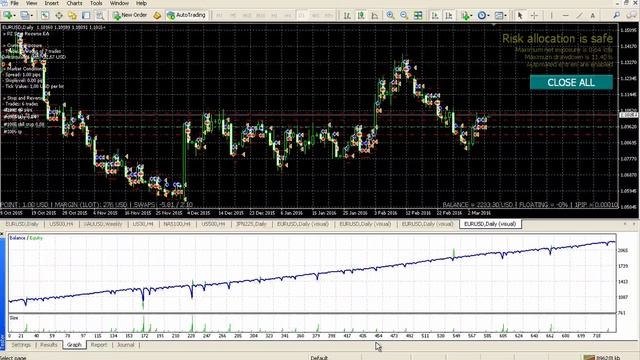Screen dimensions: 640x360
Task: Switch chart to candlesticks style
Action: tap(361, 15)
